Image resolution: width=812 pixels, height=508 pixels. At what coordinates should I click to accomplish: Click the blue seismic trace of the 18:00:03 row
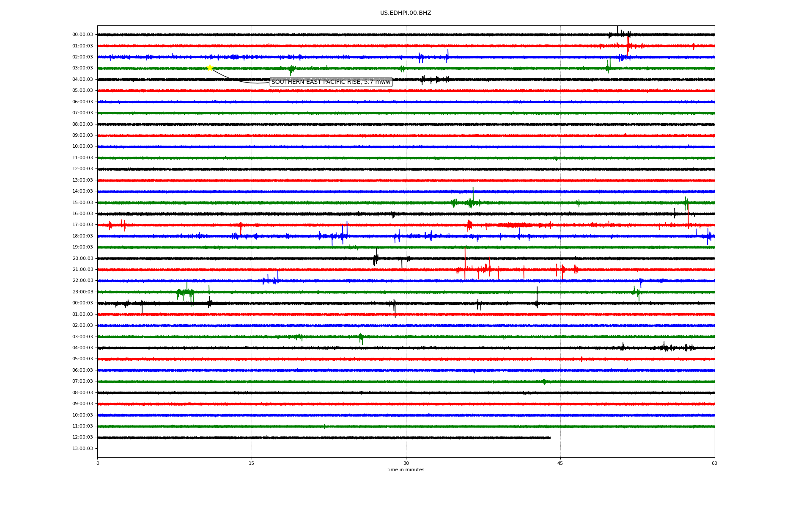[406, 236]
